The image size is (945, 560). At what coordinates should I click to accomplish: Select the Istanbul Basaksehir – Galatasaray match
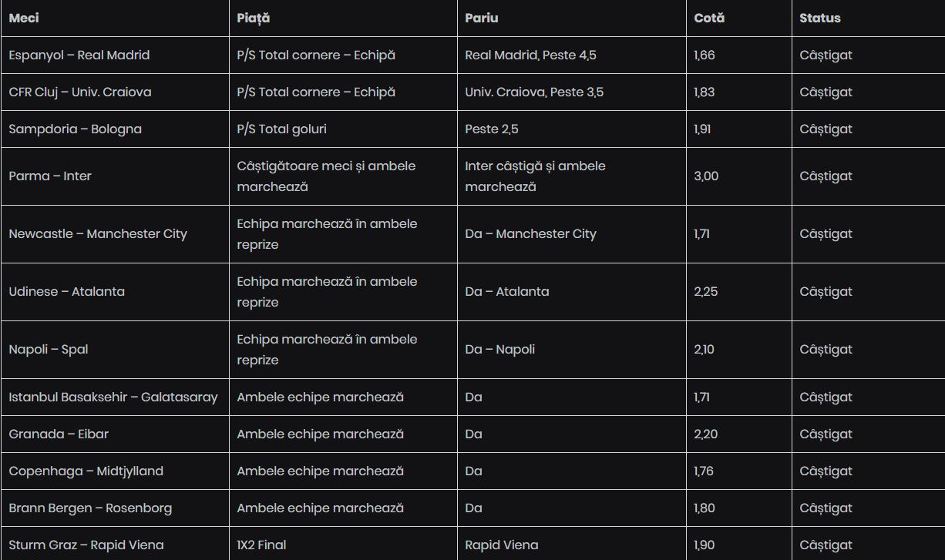pos(113,397)
